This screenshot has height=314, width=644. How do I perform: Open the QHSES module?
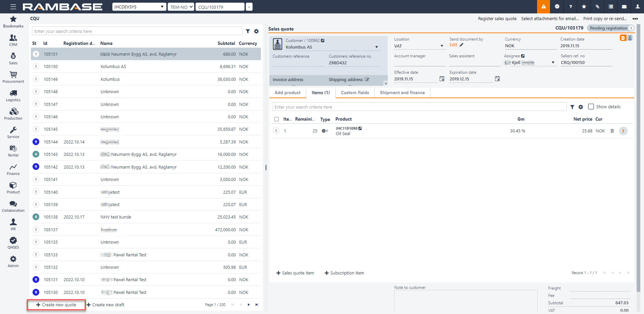13,243
